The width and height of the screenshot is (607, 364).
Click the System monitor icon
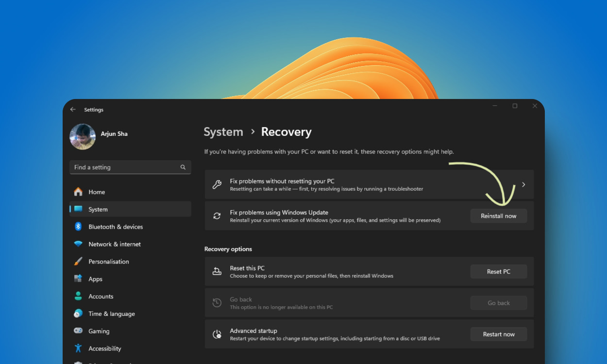point(78,209)
